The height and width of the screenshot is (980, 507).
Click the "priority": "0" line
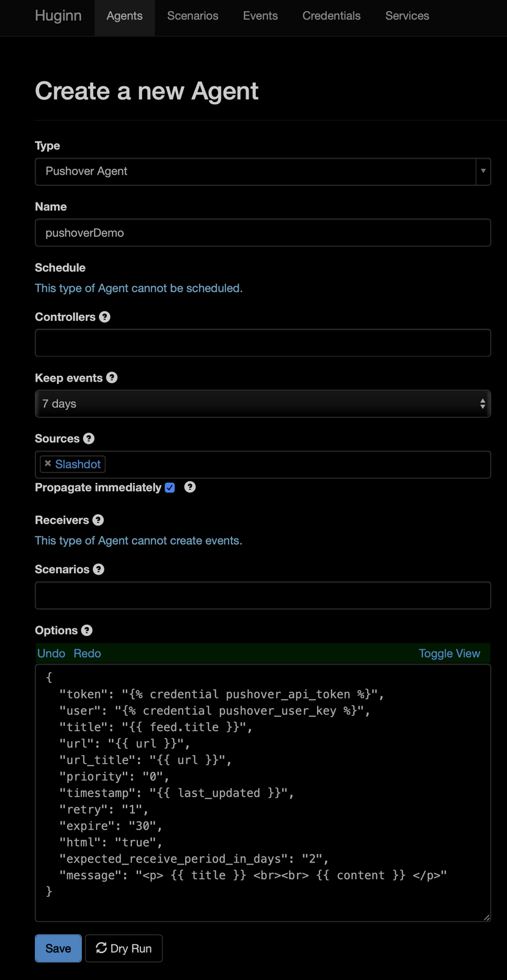click(x=114, y=776)
